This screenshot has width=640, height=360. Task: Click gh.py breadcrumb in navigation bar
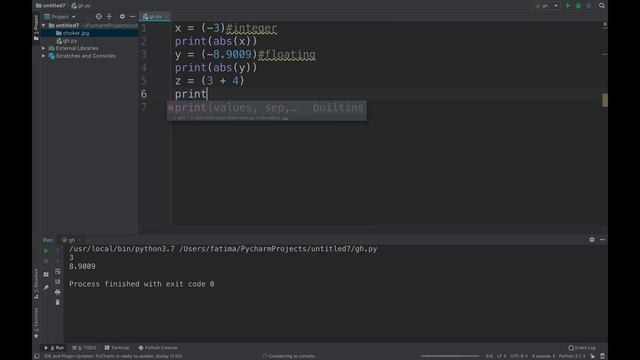pyautogui.click(x=81, y=6)
